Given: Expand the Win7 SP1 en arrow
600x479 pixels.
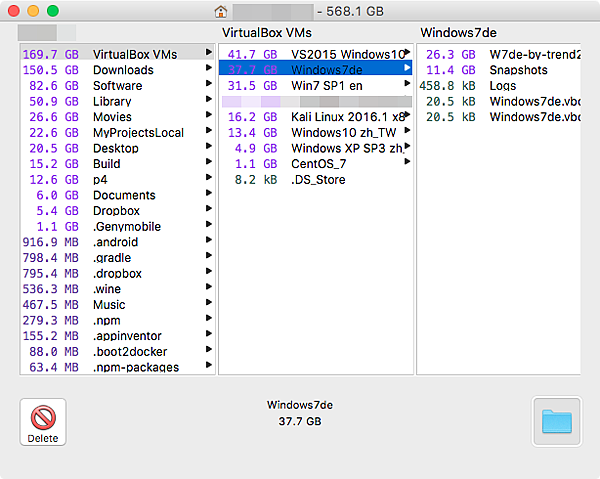Looking at the screenshot, I should (407, 83).
